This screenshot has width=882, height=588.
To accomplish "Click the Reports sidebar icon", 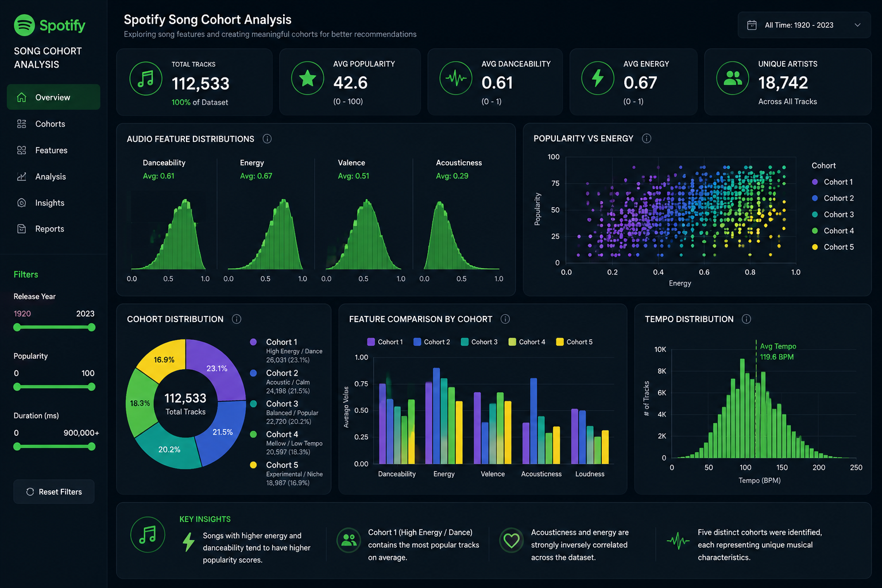I will [22, 229].
